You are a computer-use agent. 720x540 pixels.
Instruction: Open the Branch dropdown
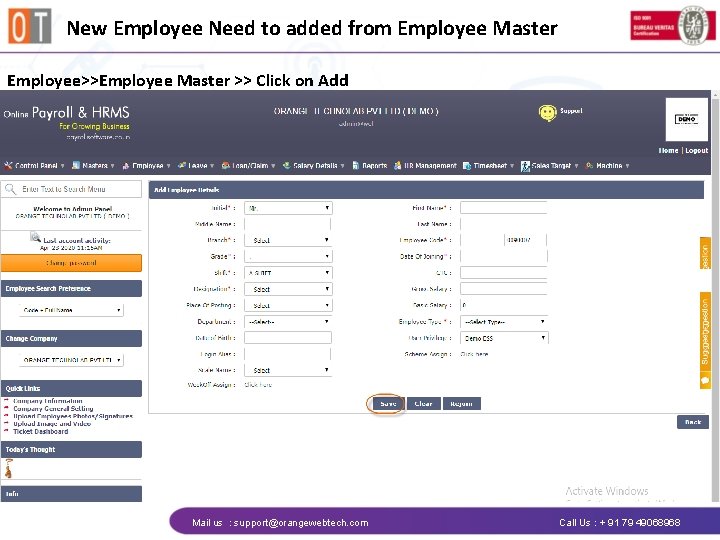pyautogui.click(x=288, y=240)
